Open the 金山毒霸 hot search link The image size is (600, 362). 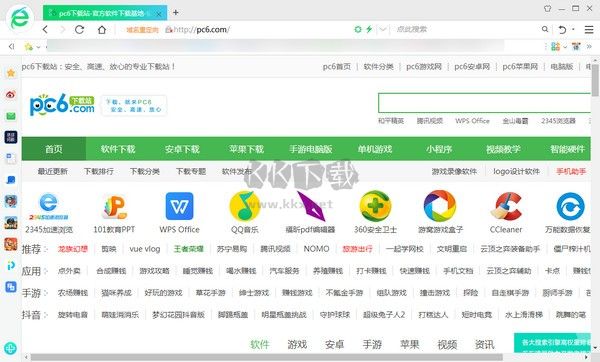[515, 121]
